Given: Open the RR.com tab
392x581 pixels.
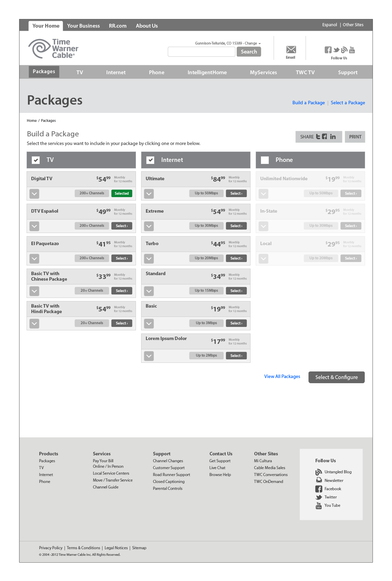Looking at the screenshot, I should click(118, 26).
